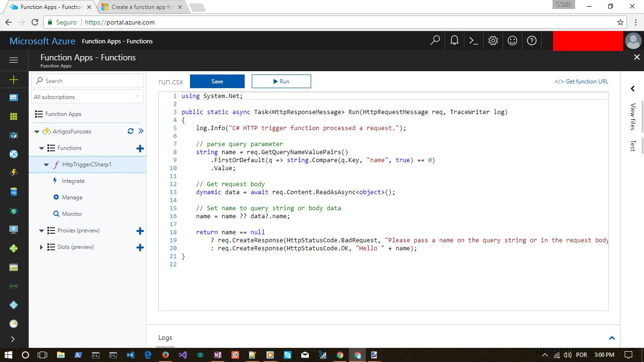Screen dimensions: 644x362
Task: Open Load balancers diamond icon in sidebar
Action: (14, 248)
